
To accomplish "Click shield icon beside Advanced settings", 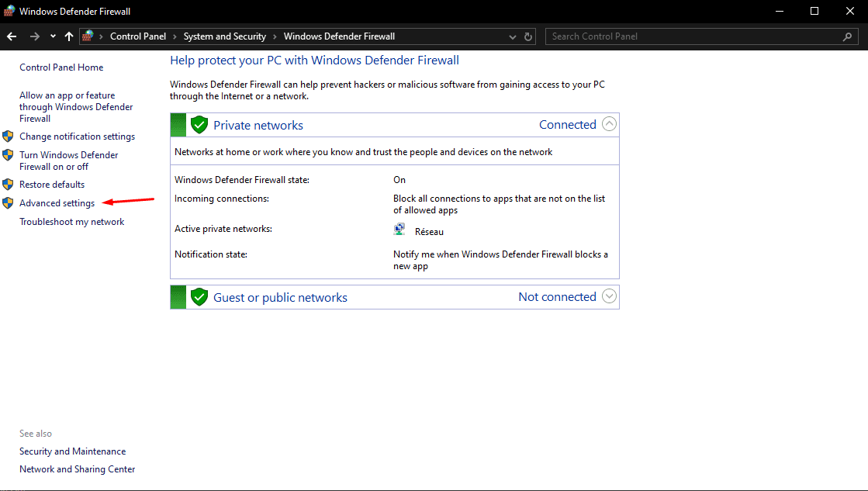I will tap(8, 203).
